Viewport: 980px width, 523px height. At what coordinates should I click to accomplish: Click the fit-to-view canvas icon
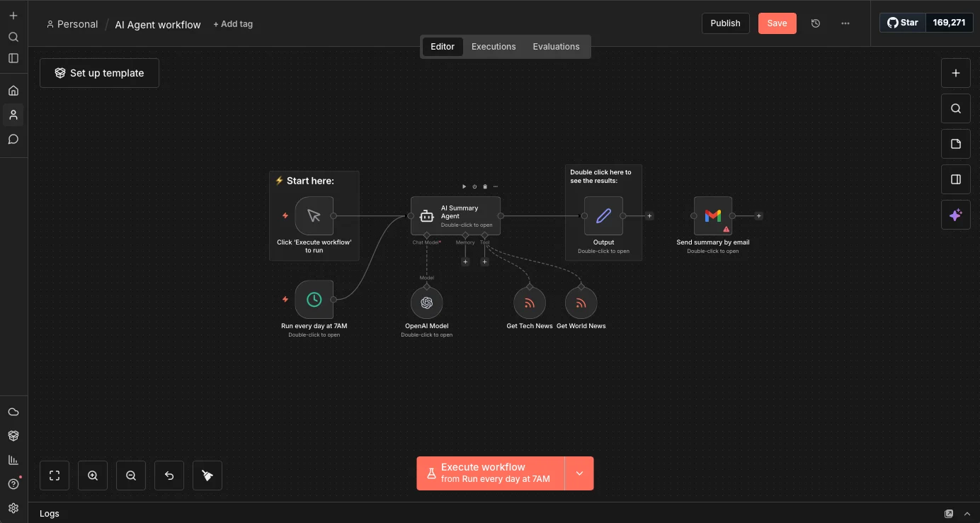(x=55, y=476)
